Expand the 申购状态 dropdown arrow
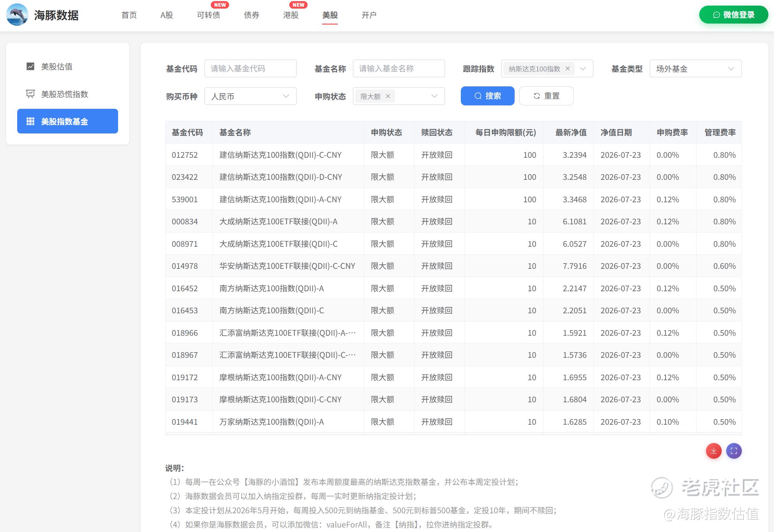The width and height of the screenshot is (774, 532). [434, 96]
